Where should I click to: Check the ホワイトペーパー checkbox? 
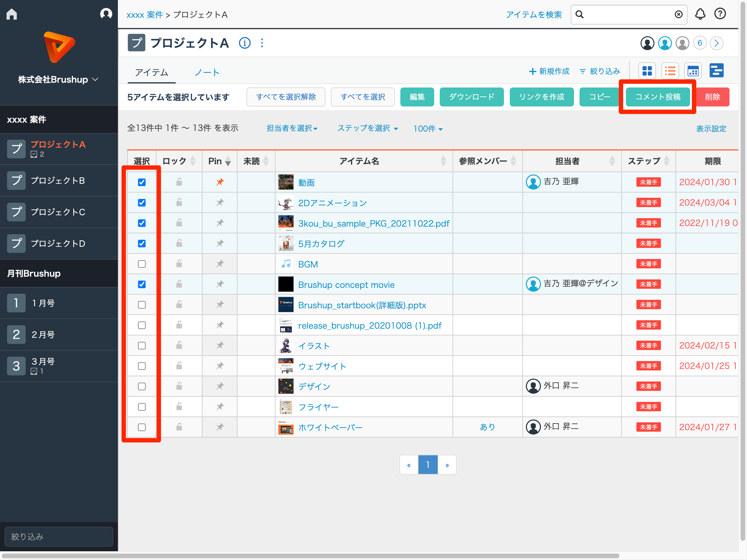tap(142, 427)
